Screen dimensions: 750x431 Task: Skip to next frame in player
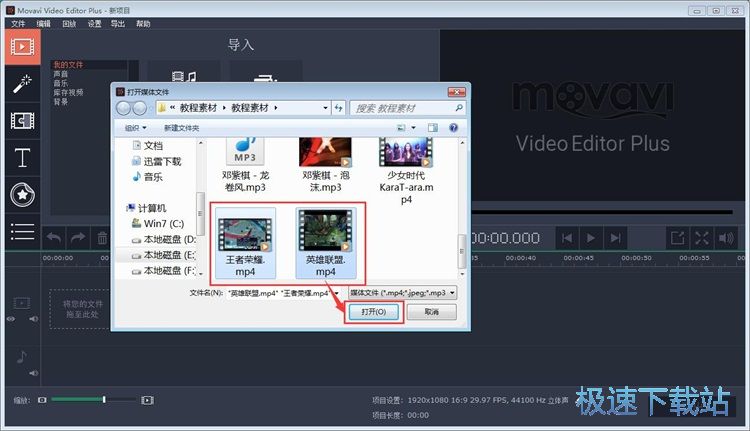pyautogui.click(x=616, y=238)
